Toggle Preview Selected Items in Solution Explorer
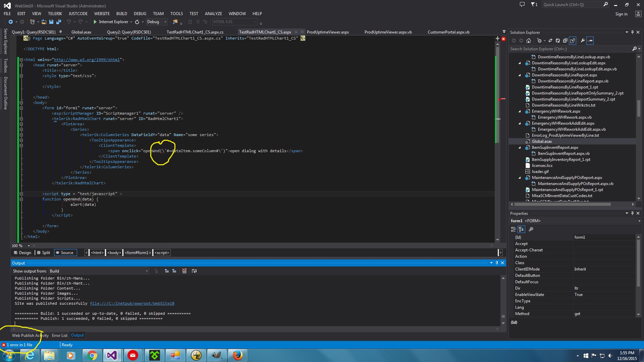This screenshot has width=644, height=362. click(590, 41)
